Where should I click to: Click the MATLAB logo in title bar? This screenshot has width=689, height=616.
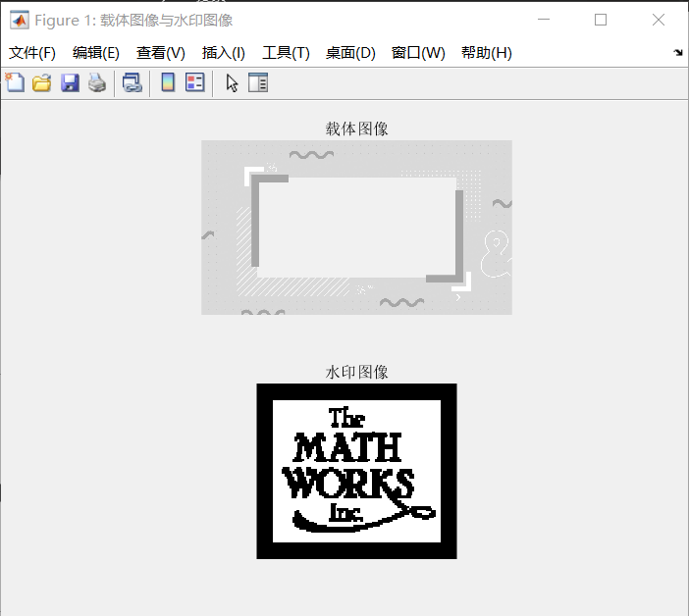(x=20, y=21)
